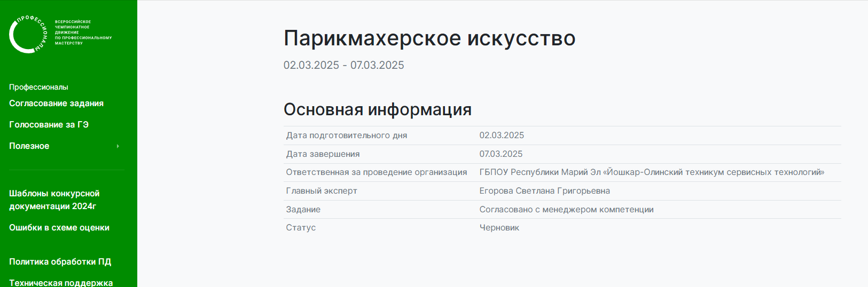Click the Профессионалы circular logo icon
This screenshot has width=868, height=287.
28,34
